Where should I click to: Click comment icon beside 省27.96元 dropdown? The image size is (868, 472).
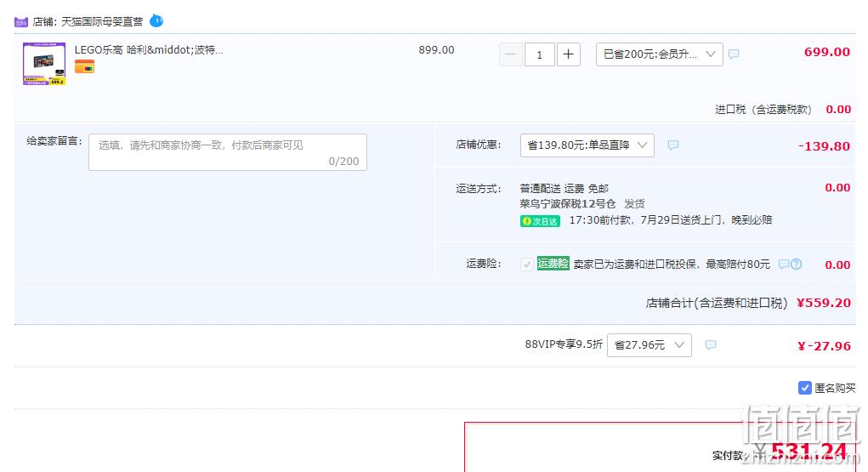point(711,345)
